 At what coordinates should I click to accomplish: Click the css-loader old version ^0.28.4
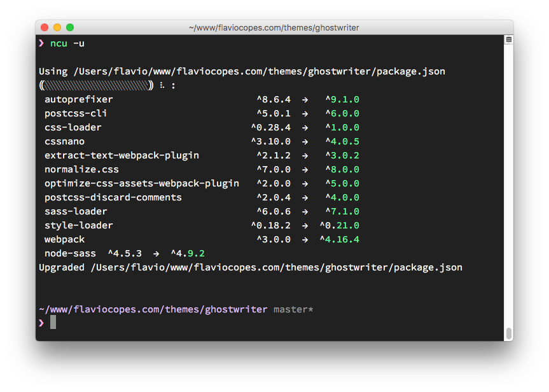pyautogui.click(x=271, y=127)
